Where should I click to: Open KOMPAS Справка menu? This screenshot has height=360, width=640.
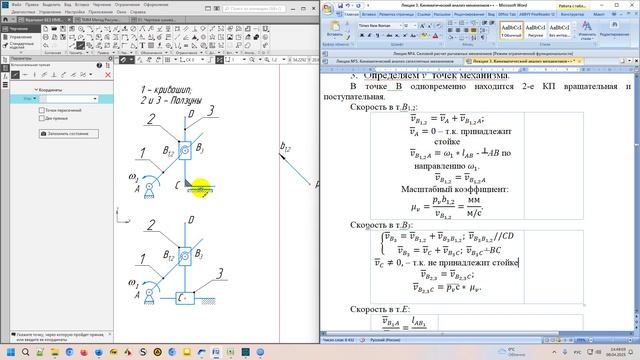138,12
